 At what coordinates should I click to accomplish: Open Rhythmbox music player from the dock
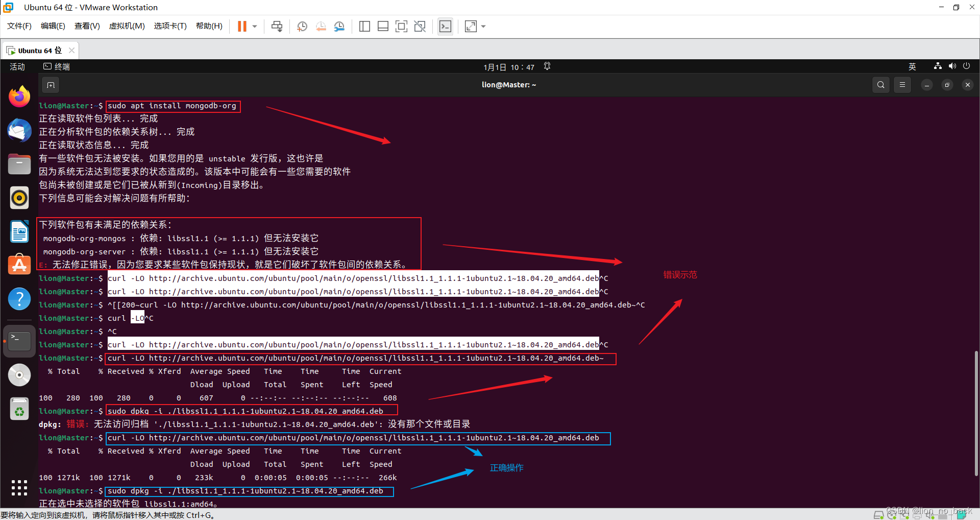coord(19,198)
